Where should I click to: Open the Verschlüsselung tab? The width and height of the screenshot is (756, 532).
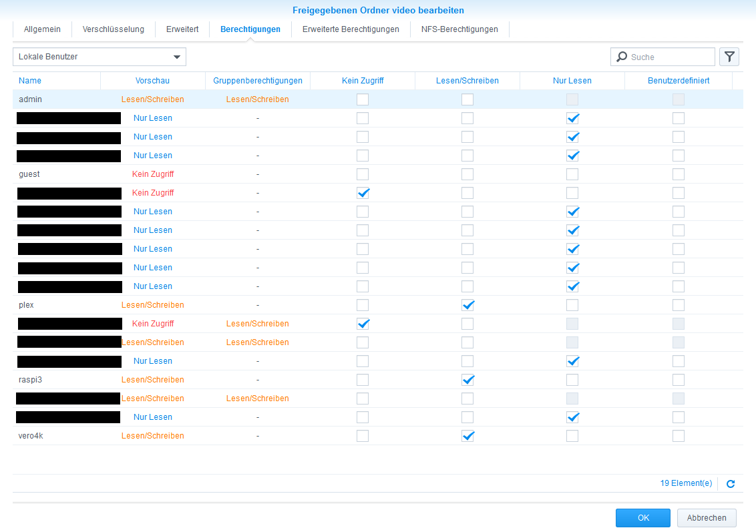pos(114,29)
